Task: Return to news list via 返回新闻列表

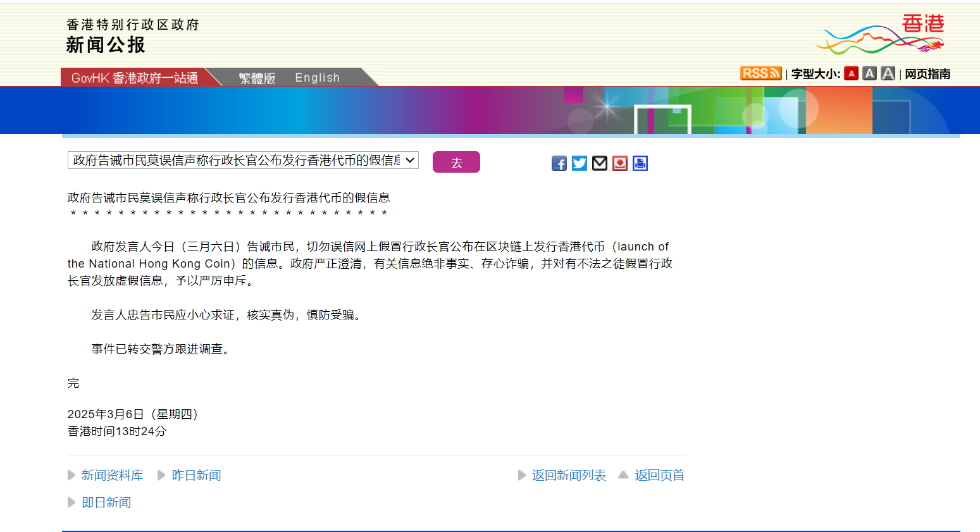Action: click(568, 475)
